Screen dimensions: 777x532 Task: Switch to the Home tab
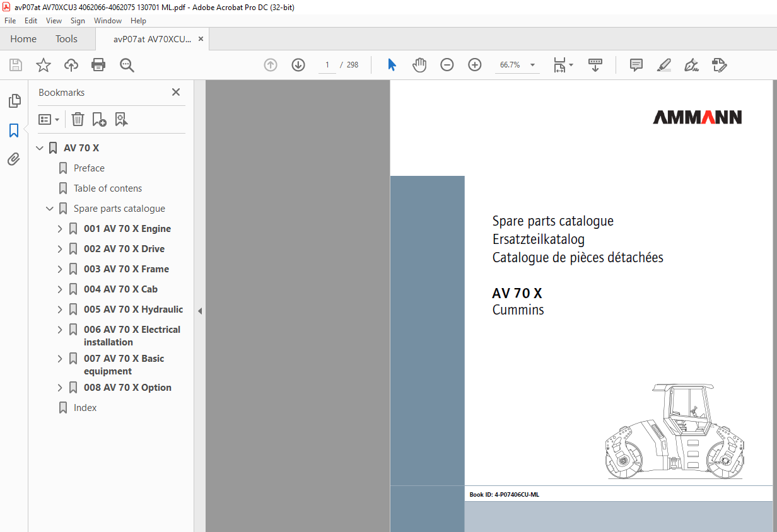coord(23,39)
